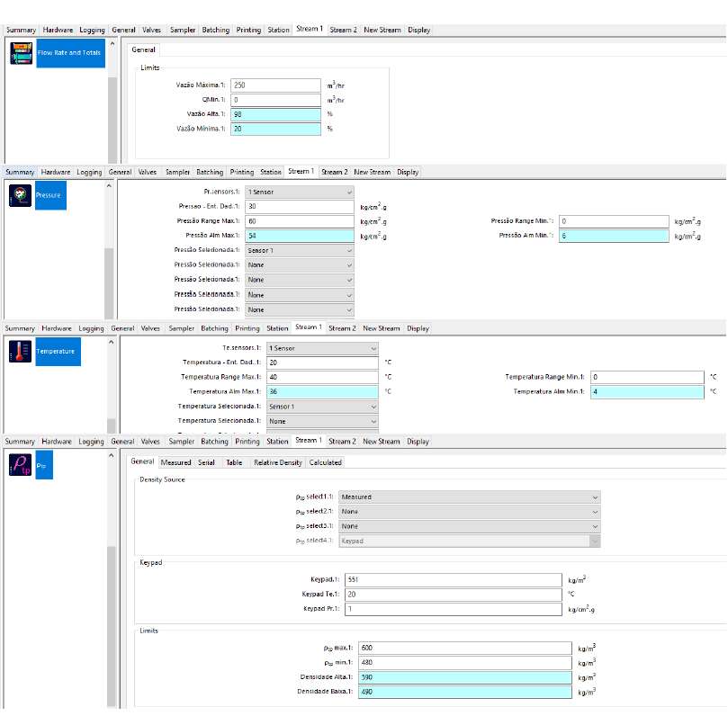728x716 pixels.
Task: Open the ρtp select2.1 dropdown
Action: tap(470, 511)
